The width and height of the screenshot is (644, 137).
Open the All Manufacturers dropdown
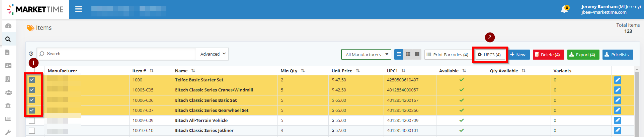pos(366,54)
